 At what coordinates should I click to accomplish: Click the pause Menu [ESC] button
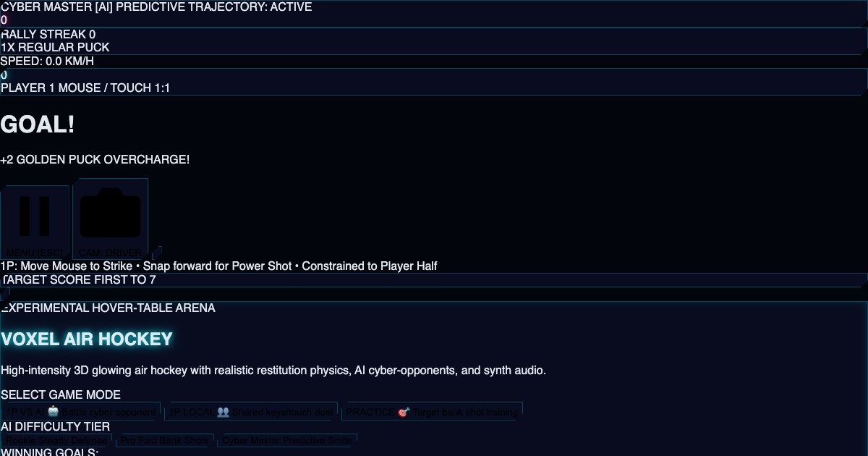coord(35,222)
